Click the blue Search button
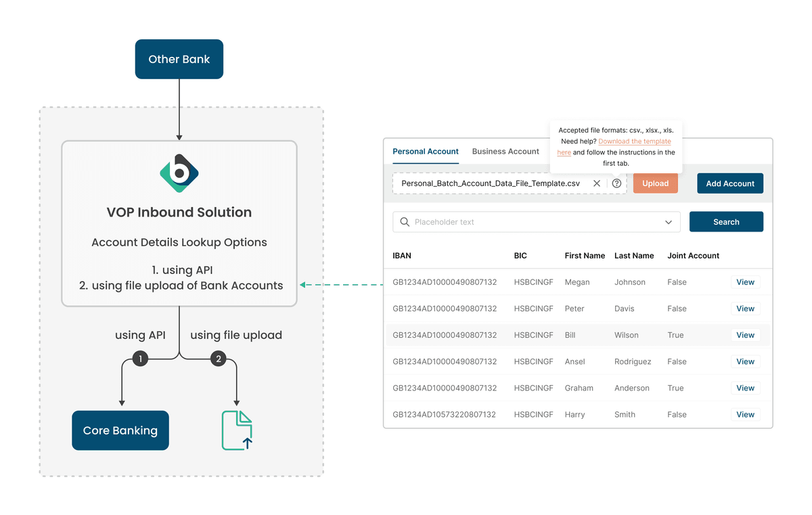The image size is (812, 515). 726,222
